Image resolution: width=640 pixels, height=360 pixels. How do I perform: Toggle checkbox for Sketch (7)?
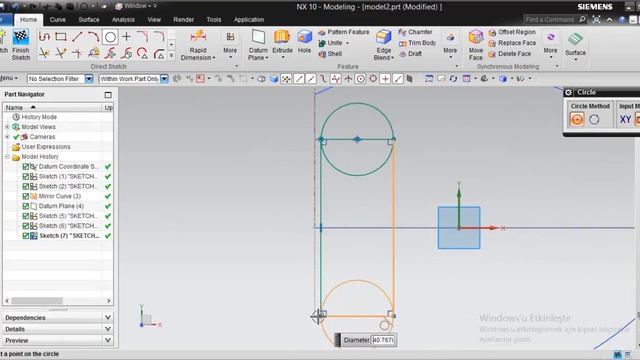[x=26, y=236]
